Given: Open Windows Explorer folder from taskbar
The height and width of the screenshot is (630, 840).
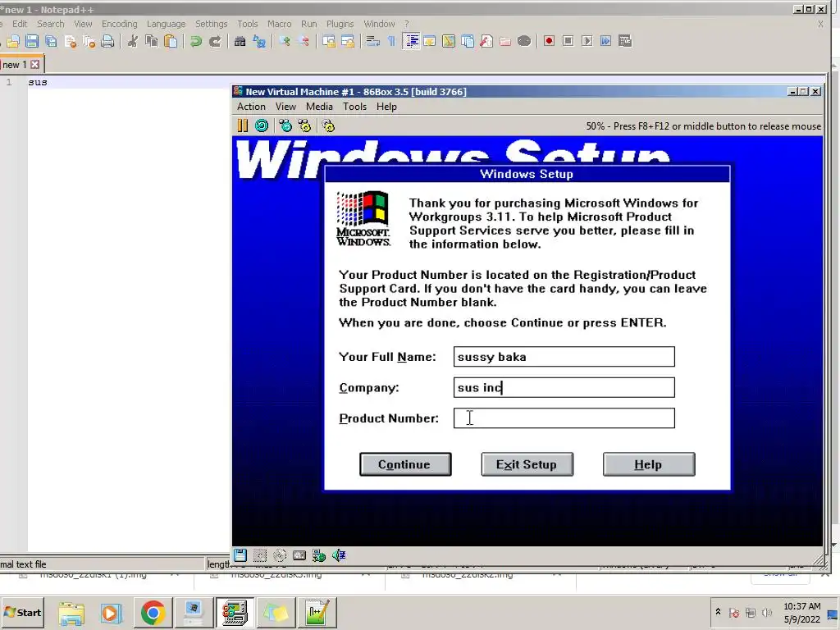Looking at the screenshot, I should coord(71,612).
